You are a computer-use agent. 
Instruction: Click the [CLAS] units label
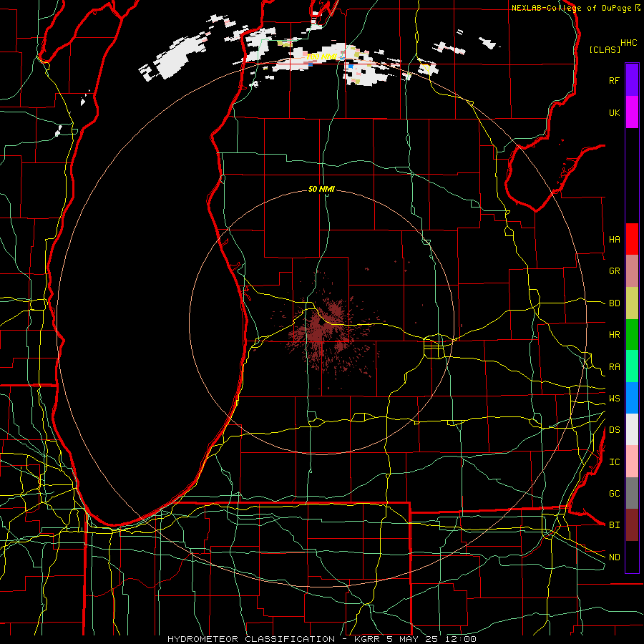pyautogui.click(x=605, y=49)
